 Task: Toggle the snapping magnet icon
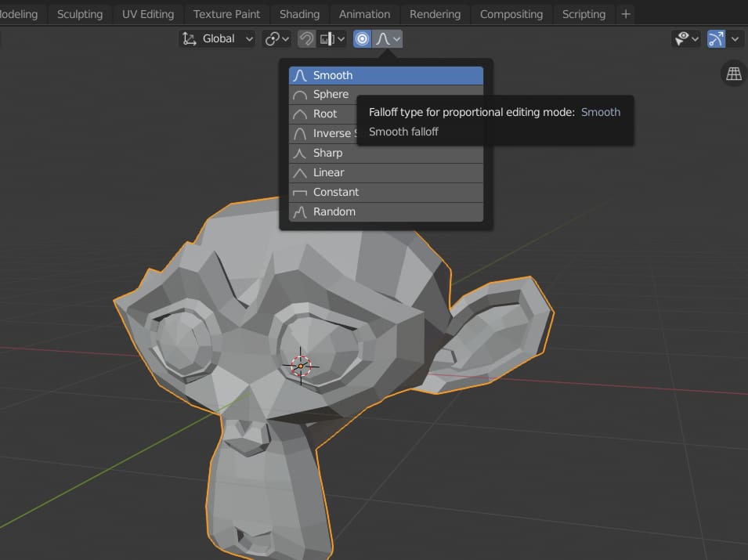click(x=306, y=38)
